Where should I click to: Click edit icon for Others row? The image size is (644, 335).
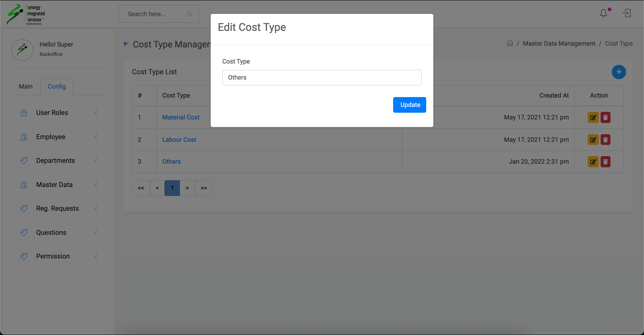pos(593,161)
